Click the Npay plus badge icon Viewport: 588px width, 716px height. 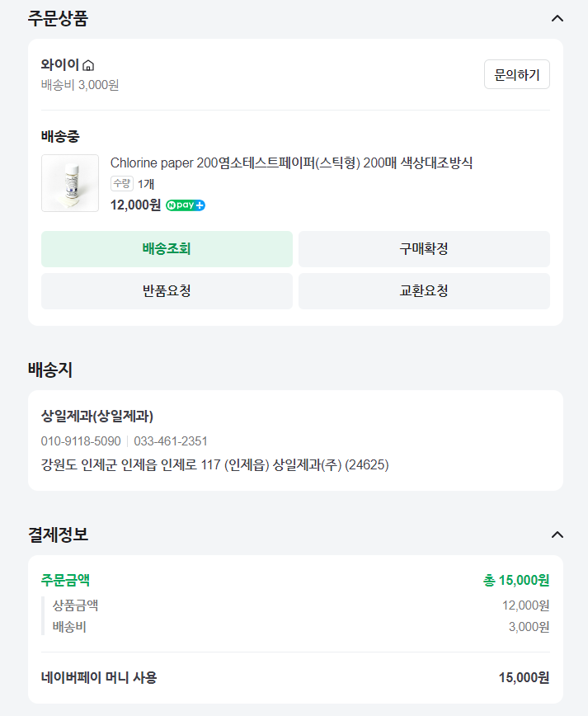tap(186, 205)
